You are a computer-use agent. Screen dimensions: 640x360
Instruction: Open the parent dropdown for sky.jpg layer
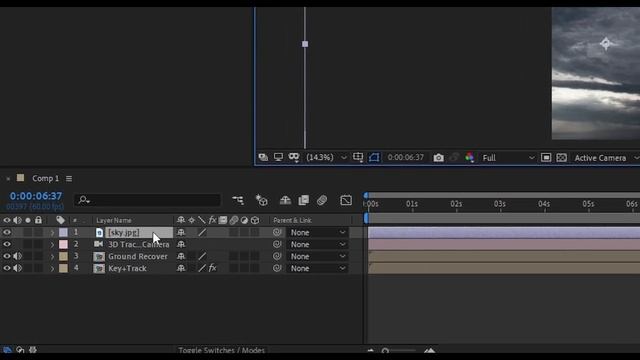tap(317, 232)
